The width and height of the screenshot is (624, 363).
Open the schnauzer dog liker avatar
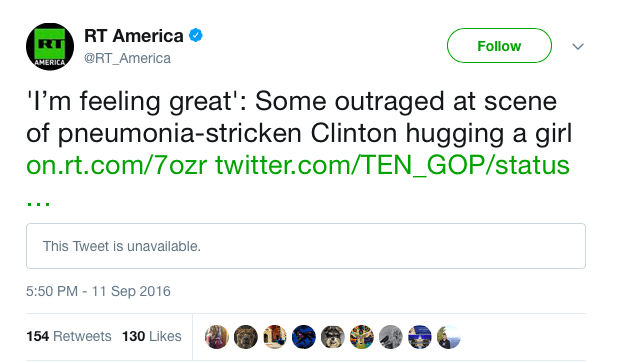[x=333, y=337]
